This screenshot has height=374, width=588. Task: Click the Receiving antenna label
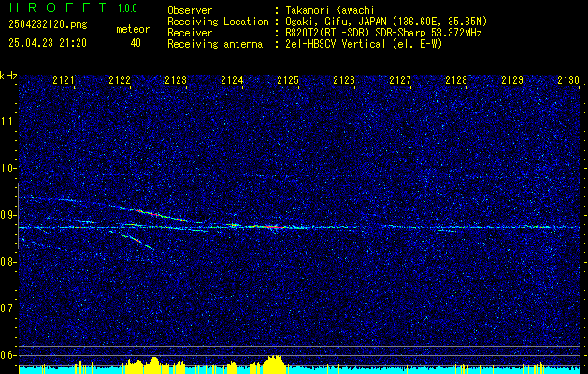(215, 44)
